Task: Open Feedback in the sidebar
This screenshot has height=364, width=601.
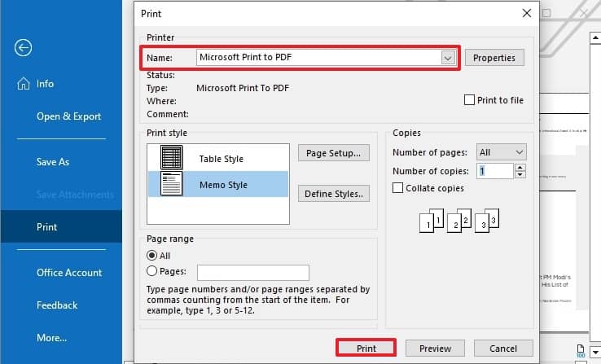Action: click(57, 305)
